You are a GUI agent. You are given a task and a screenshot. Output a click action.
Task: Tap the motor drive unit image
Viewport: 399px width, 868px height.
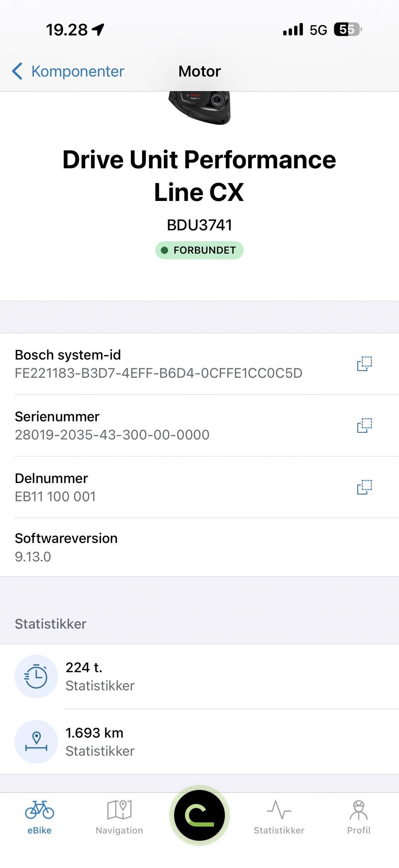(199, 107)
